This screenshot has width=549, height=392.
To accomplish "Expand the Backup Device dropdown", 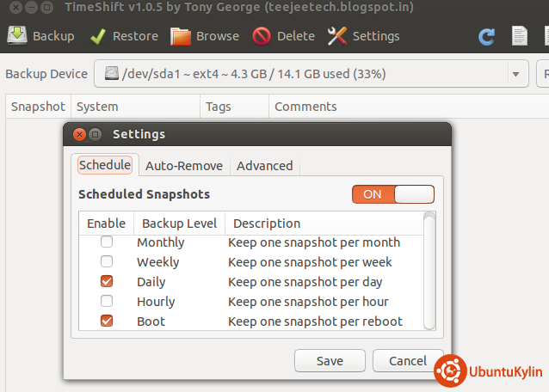I will pyautogui.click(x=515, y=74).
